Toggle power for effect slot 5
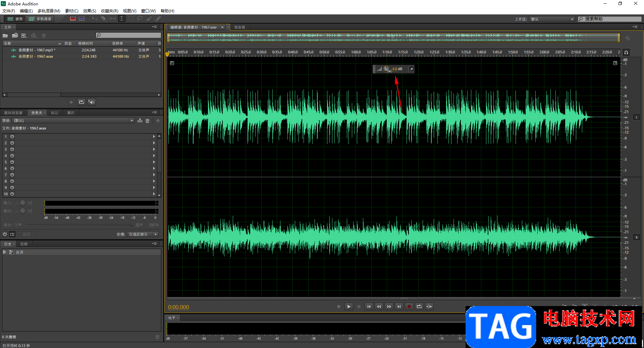Screen dimensions: 644x348 pyautogui.click(x=12, y=162)
